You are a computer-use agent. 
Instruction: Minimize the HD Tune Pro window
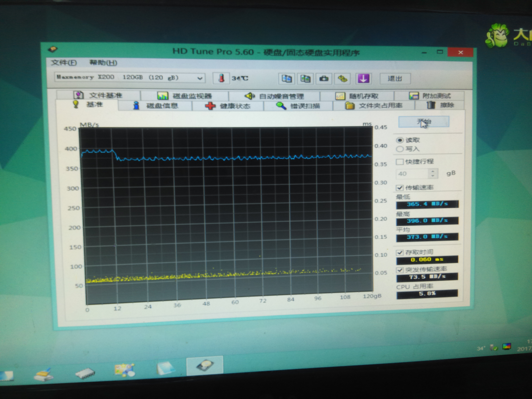pyautogui.click(x=424, y=52)
